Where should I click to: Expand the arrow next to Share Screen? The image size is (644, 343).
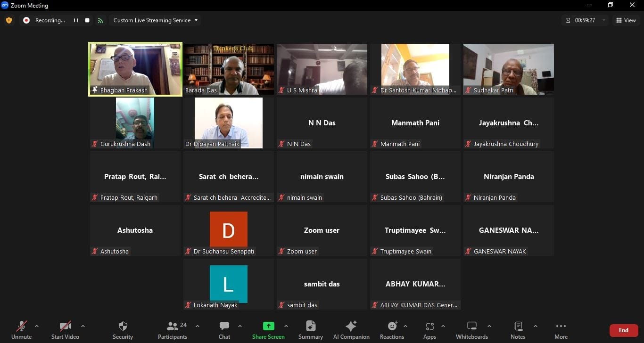pyautogui.click(x=286, y=326)
